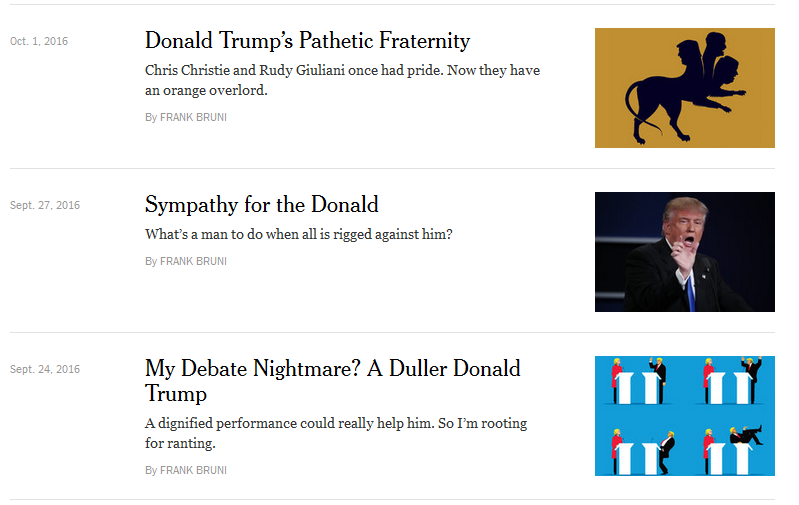Open the 'Sympathy for the Donald' article

coord(261,205)
